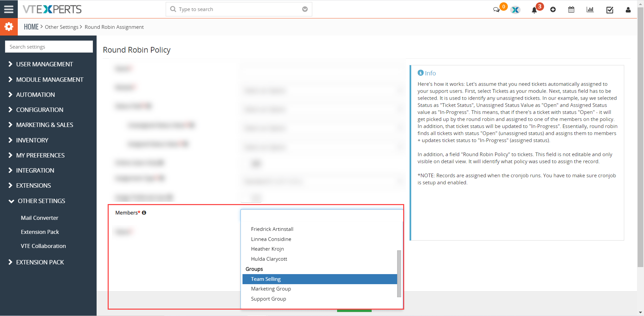
Task: Click the X extension icon beside the chat badge
Action: 515,10
